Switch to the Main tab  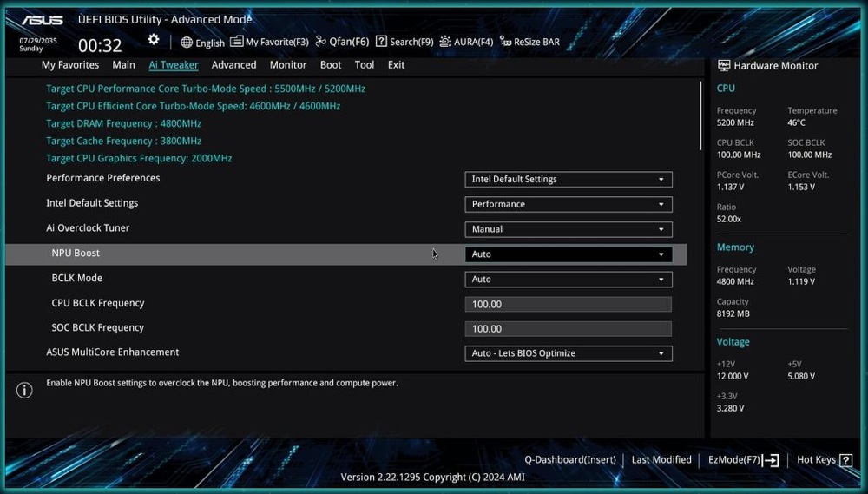pyautogui.click(x=123, y=65)
